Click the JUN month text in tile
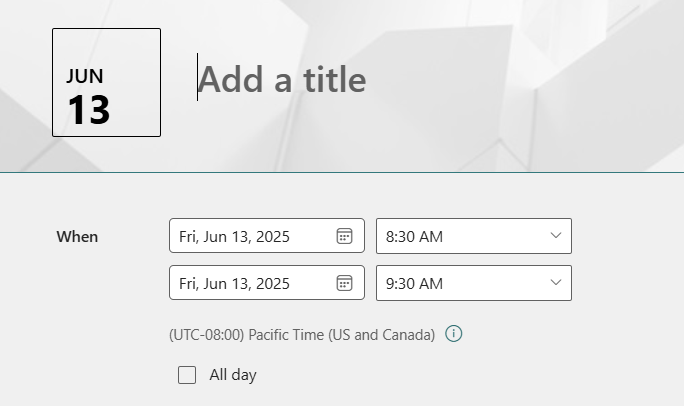This screenshot has width=684, height=406. pyautogui.click(x=85, y=76)
